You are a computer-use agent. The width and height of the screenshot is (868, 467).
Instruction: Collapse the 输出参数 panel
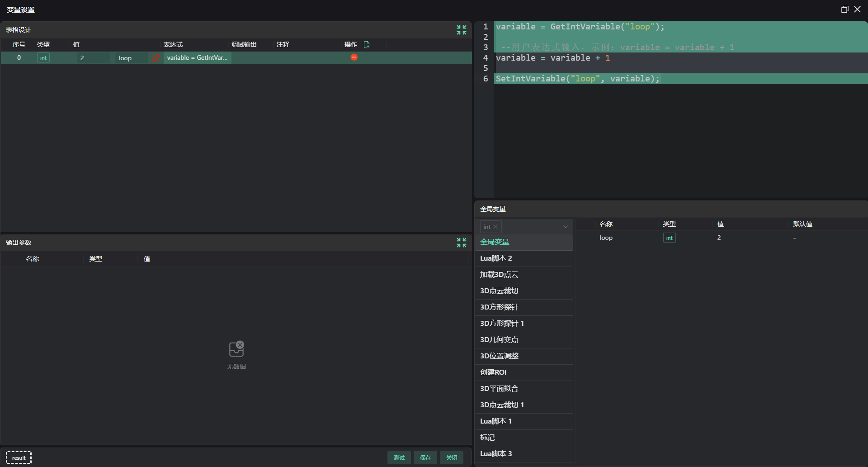461,243
